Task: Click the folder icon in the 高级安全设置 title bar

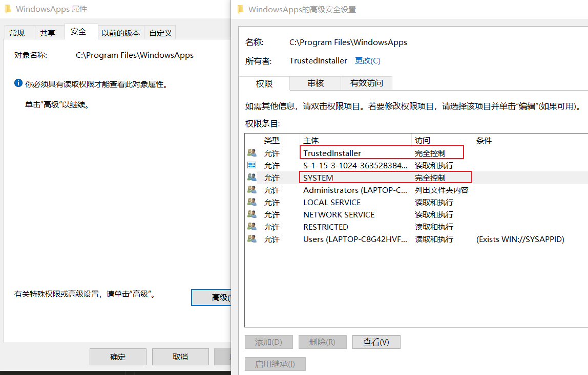Action: (240, 9)
